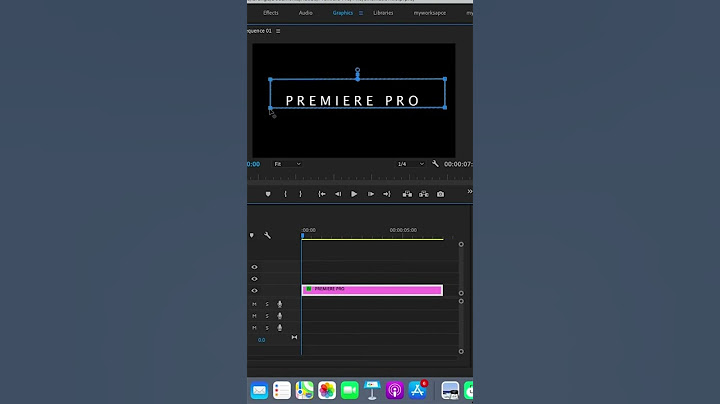Click the 00:00:05:00 mark on timeline ruler
The height and width of the screenshot is (404, 720).
(403, 230)
